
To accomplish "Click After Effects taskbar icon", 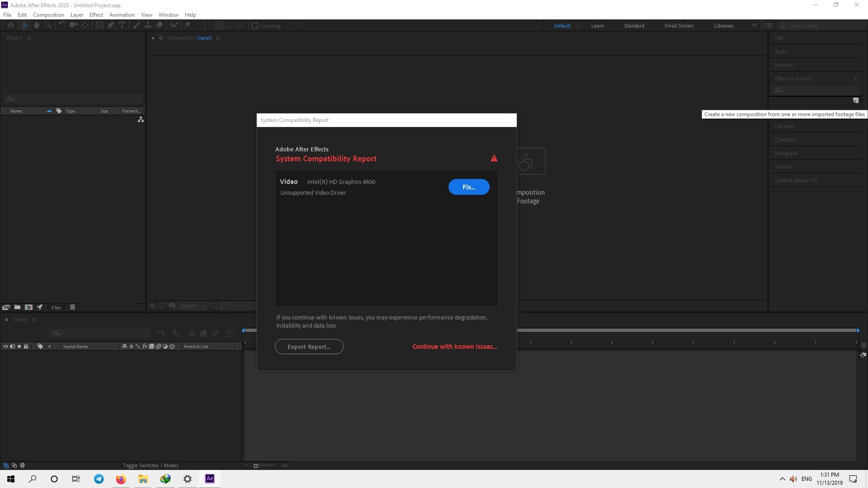I will (x=209, y=479).
